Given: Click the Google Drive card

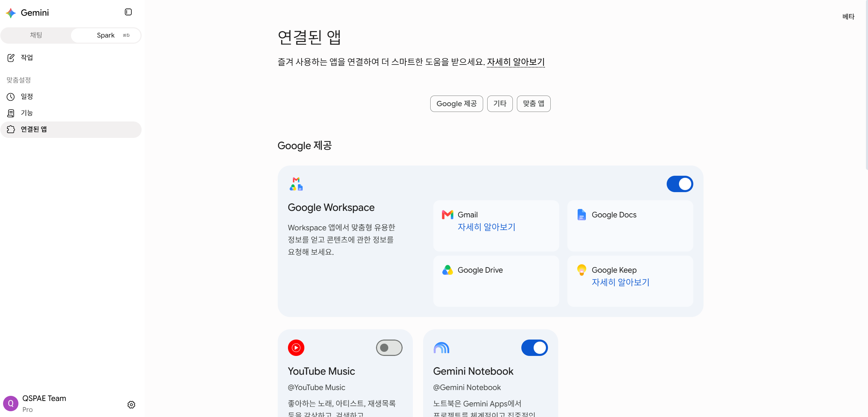Looking at the screenshot, I should click(x=496, y=281).
